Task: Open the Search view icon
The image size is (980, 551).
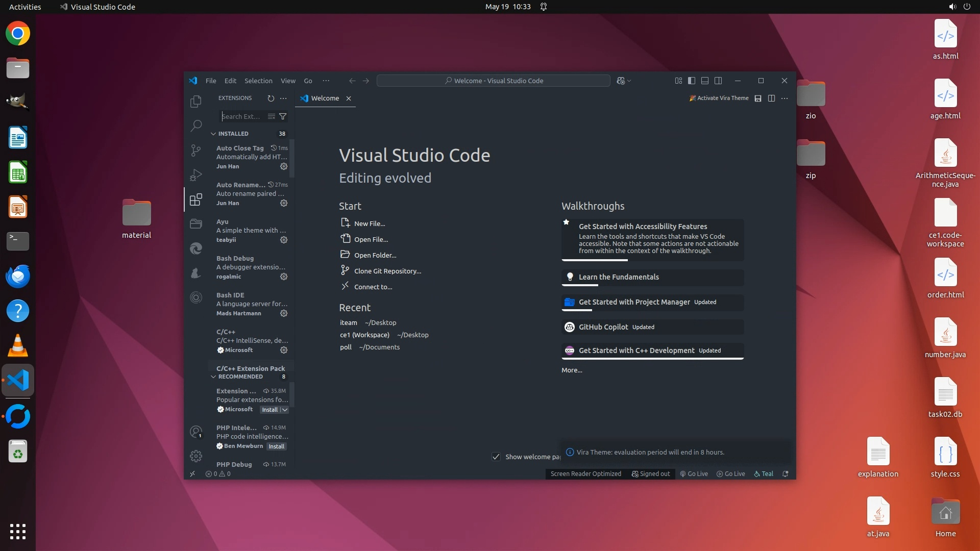Action: 196,126
